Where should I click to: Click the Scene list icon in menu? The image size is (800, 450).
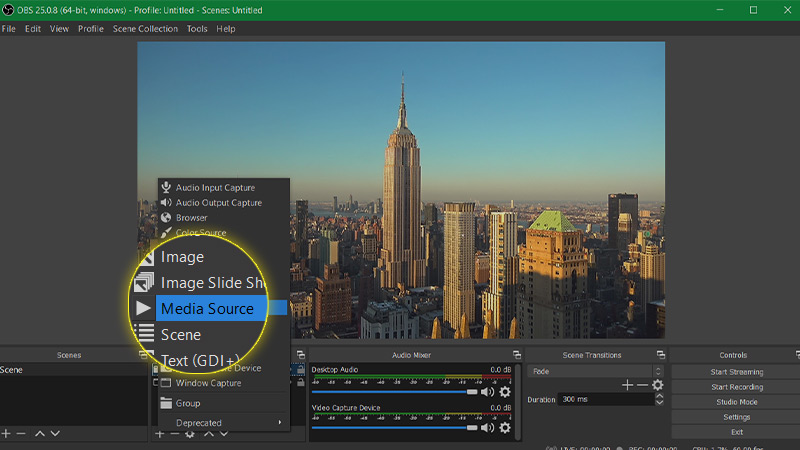[144, 334]
